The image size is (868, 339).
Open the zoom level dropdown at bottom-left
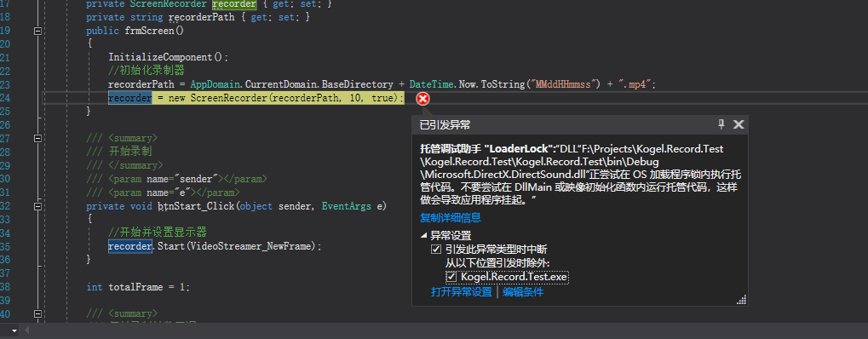(14, 331)
